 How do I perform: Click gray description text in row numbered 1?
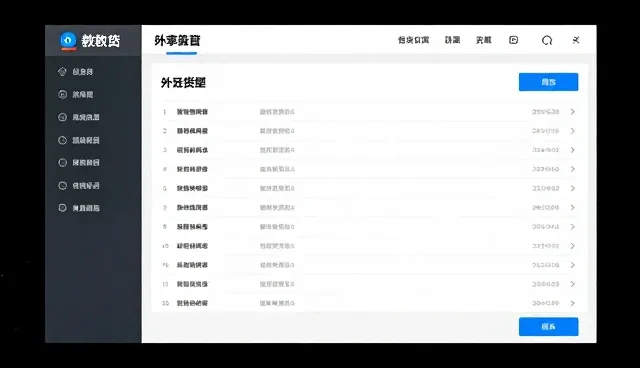pyautogui.click(x=277, y=112)
